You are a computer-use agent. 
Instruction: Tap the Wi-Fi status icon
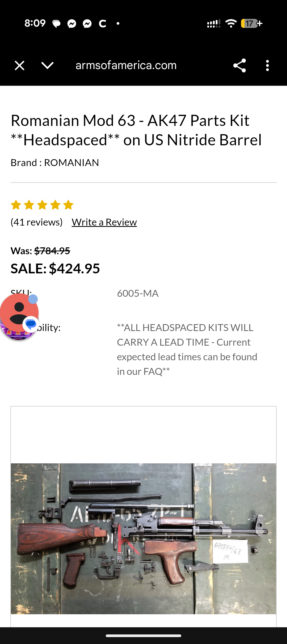tap(231, 23)
